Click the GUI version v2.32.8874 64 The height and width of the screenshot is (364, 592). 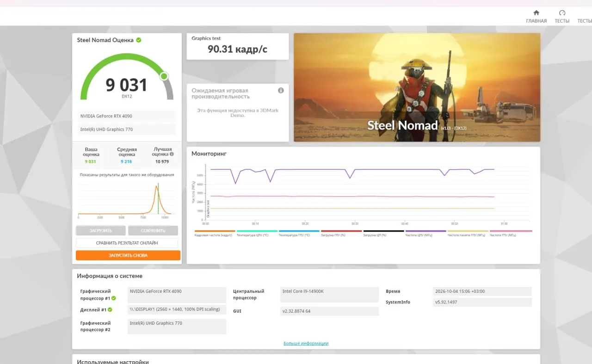pos(329,311)
